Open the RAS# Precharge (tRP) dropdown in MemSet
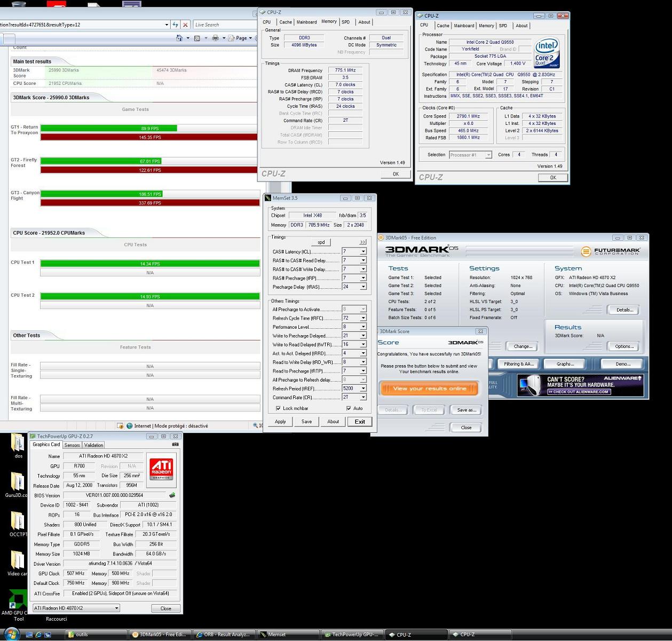This screenshot has width=672, height=641. coord(363,278)
